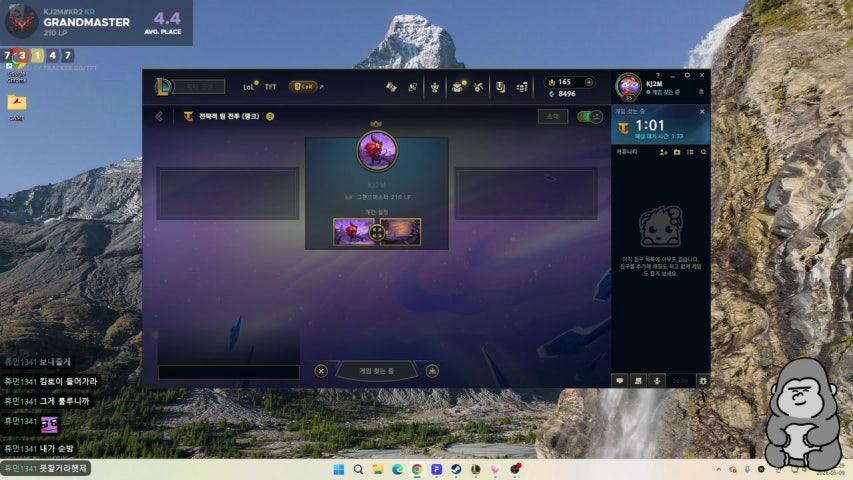The image size is (853, 480).
Task: Cancel queue with the X button
Action: pos(321,371)
